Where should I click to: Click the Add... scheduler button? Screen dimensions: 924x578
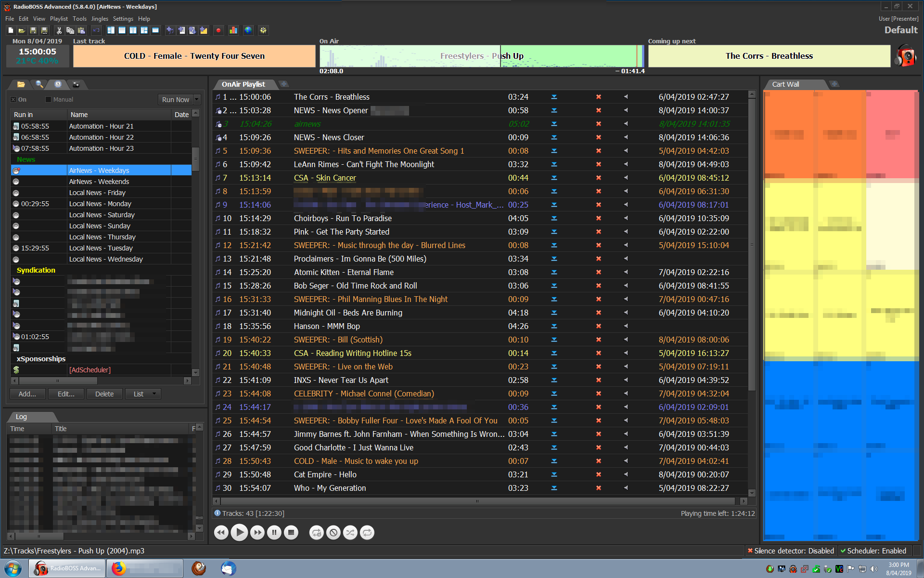[x=27, y=394]
